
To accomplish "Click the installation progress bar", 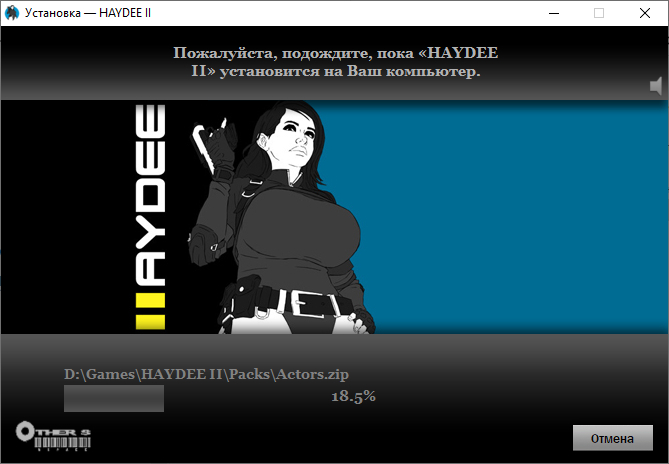I will (114, 398).
